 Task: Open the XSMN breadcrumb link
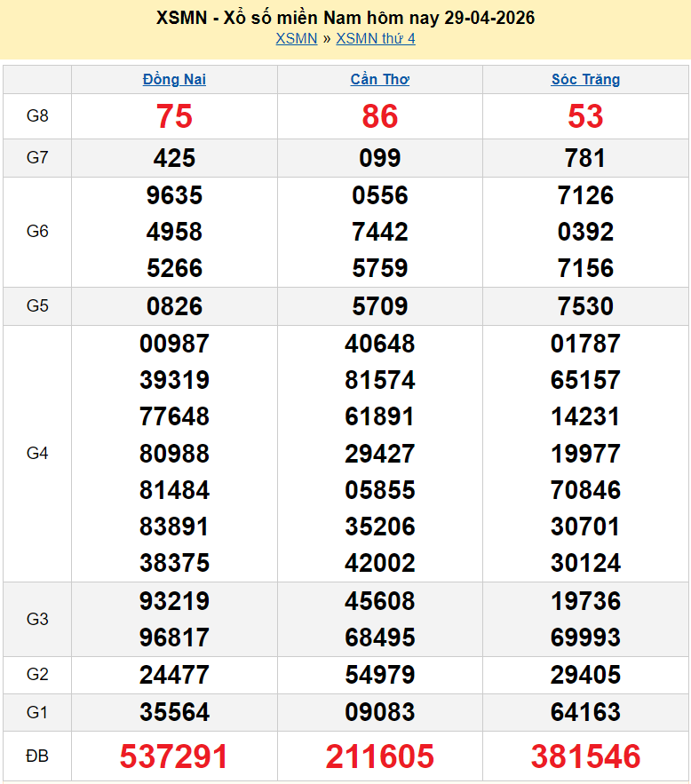296,38
